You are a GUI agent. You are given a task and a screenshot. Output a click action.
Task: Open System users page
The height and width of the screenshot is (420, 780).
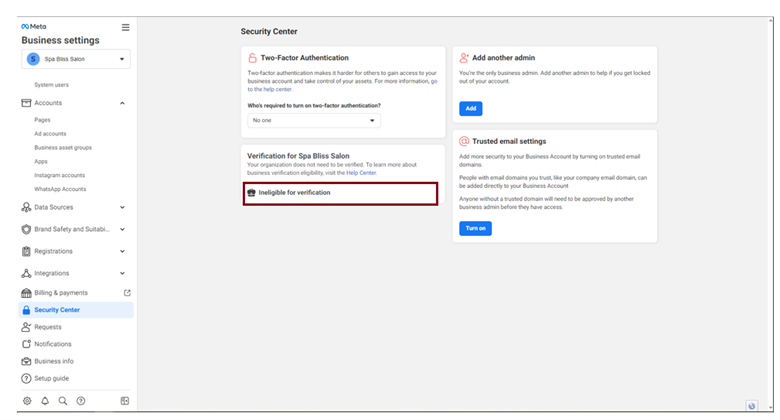coord(51,85)
